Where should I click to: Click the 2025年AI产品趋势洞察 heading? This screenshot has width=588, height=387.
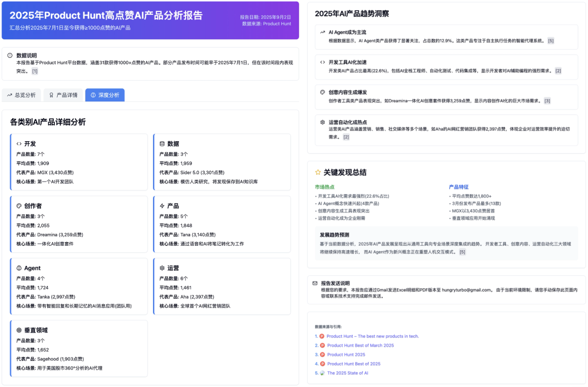351,14
